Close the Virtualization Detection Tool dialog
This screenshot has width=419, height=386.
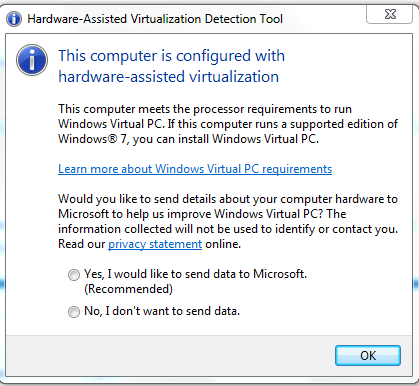[x=389, y=15]
